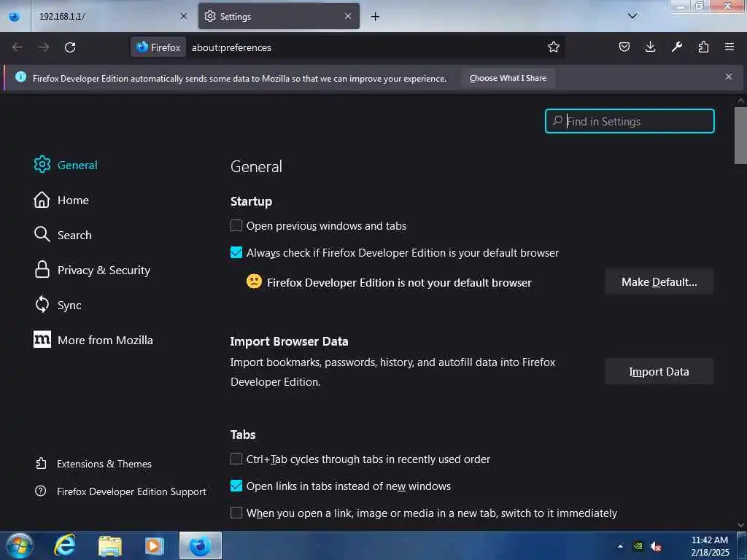Click the taskbar clock showing 11:42 AM
Viewport: 747px width, 560px height.
709,545
